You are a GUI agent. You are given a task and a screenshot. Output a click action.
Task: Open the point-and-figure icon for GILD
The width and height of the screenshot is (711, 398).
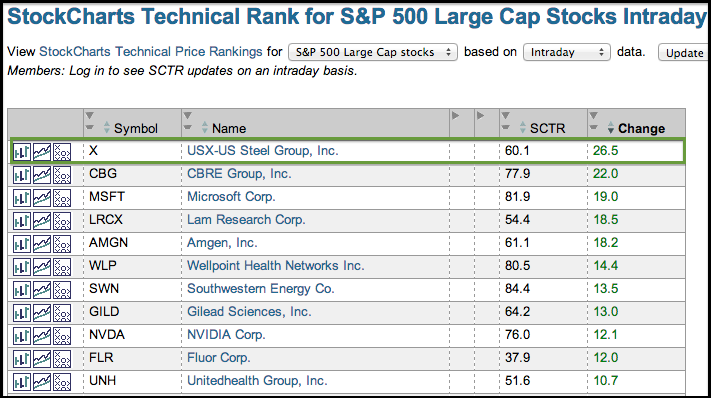tap(62, 313)
